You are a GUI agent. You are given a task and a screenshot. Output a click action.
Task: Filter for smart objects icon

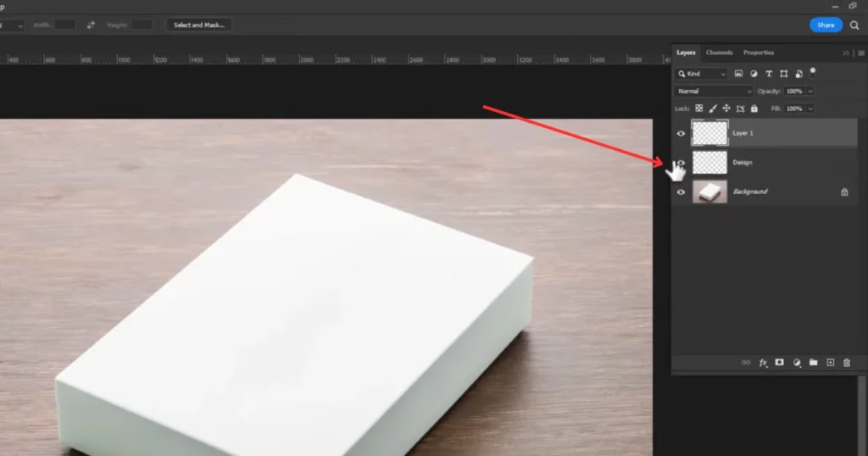tap(798, 74)
